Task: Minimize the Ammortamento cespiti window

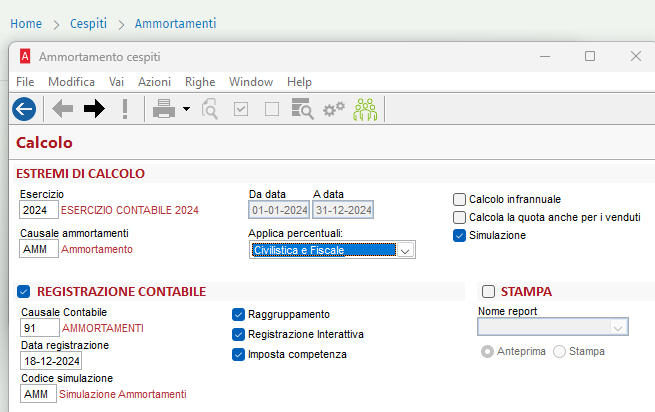Action: pos(545,56)
